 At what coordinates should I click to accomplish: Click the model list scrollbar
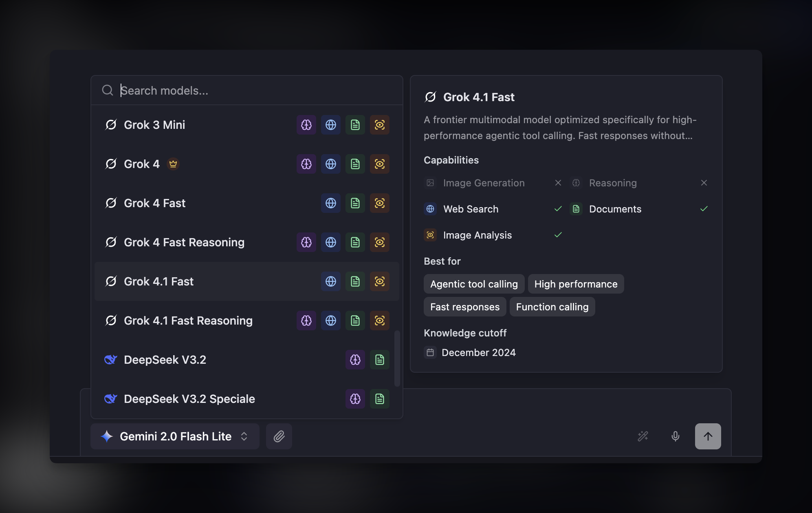tap(397, 358)
